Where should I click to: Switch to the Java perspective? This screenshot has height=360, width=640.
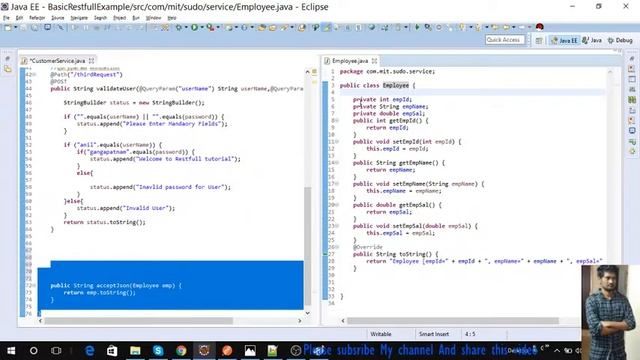(x=592, y=40)
